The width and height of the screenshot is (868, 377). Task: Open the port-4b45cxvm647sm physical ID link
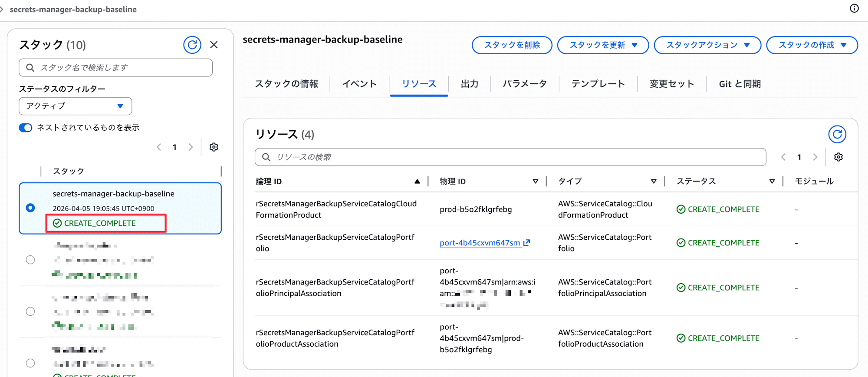click(480, 243)
